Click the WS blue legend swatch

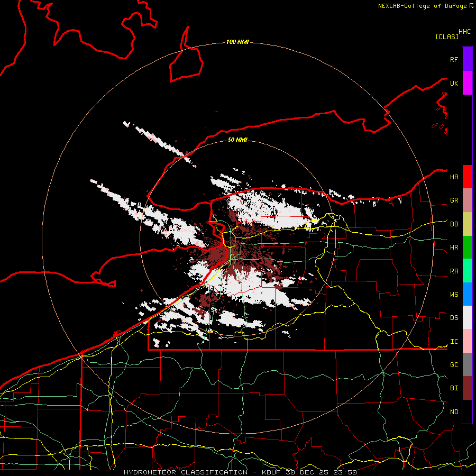pyautogui.click(x=467, y=294)
